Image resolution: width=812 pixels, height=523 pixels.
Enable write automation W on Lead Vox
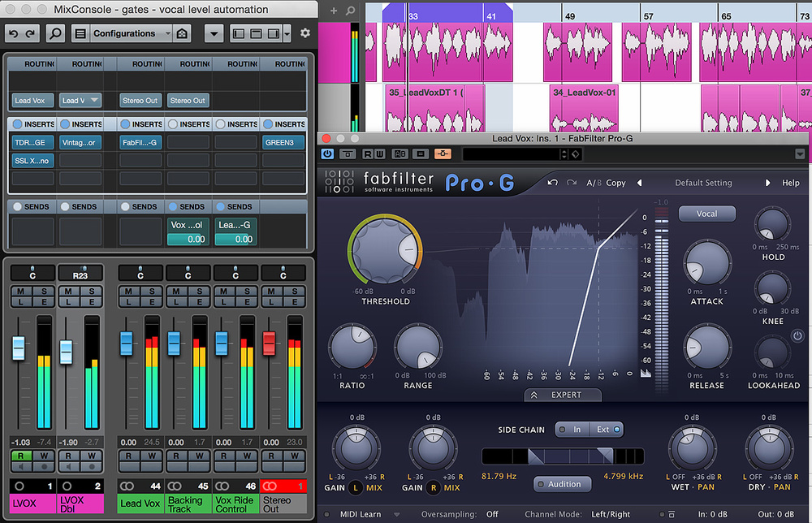152,456
